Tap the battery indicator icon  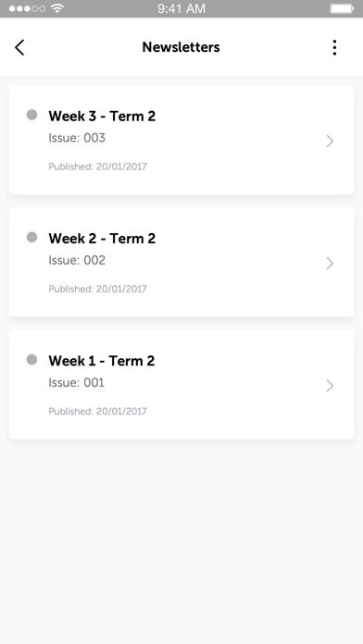(342, 8)
